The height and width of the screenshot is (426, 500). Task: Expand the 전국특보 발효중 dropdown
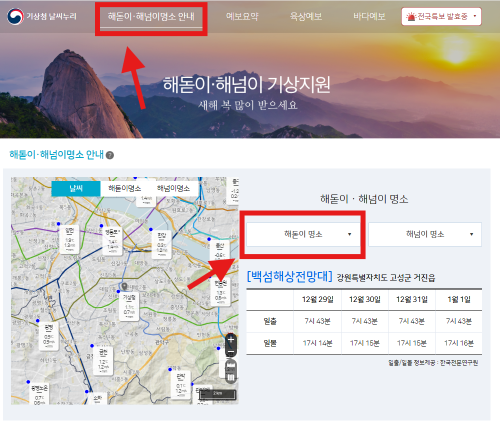point(441,16)
